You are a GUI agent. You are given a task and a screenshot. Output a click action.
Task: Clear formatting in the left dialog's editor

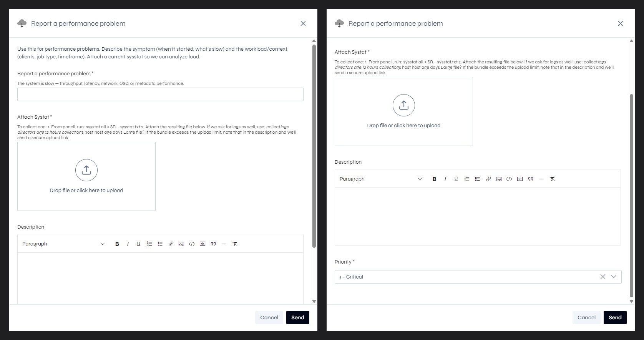click(235, 244)
